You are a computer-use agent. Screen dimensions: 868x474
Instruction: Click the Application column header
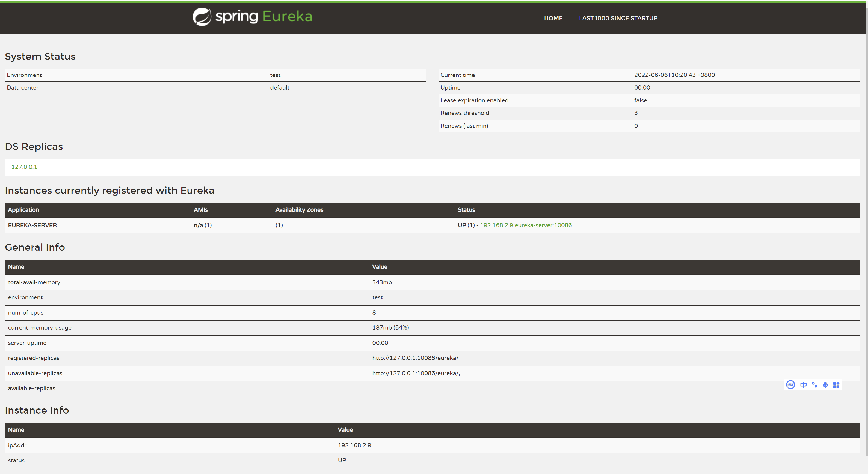coord(23,209)
